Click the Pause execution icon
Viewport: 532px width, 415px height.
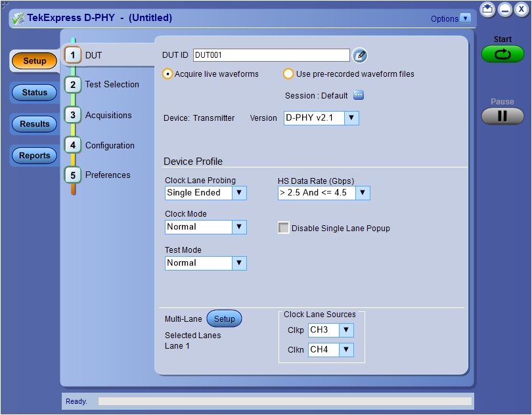pyautogui.click(x=502, y=116)
